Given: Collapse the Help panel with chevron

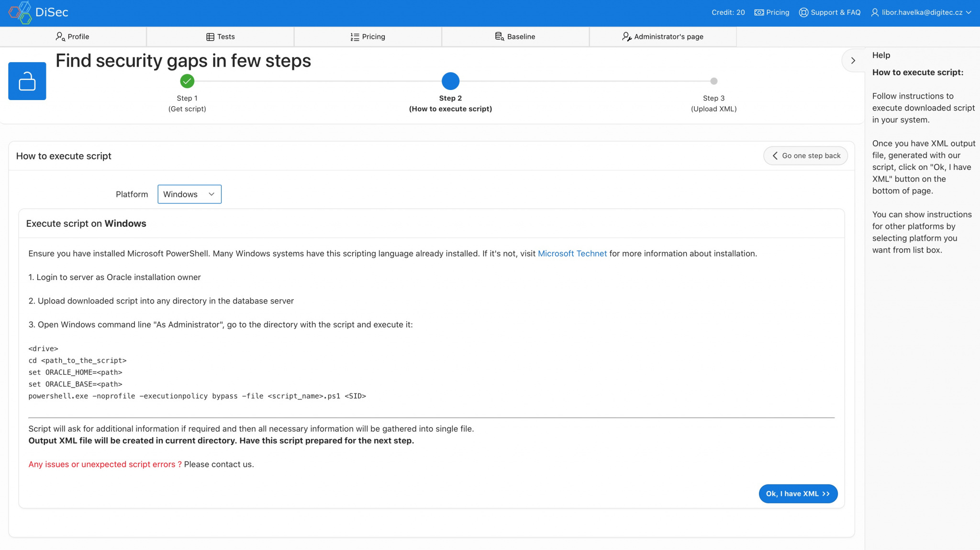Looking at the screenshot, I should [853, 61].
